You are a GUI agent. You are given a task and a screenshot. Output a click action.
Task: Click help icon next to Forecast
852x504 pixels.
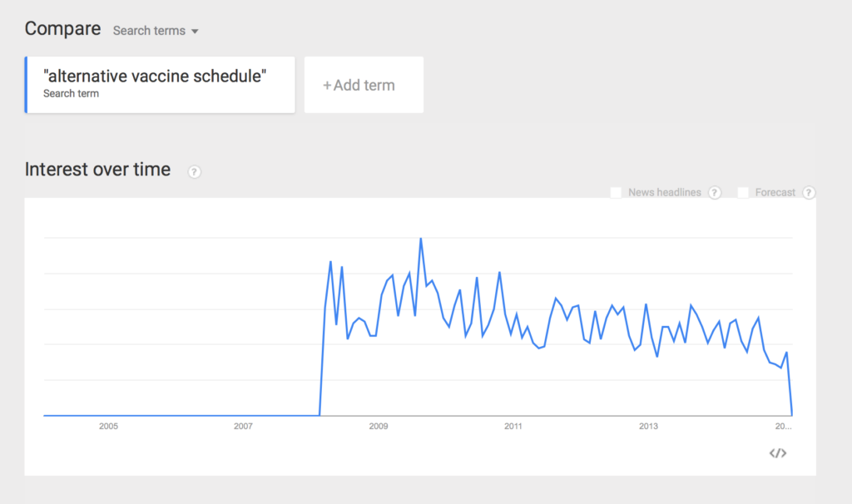[x=809, y=192]
